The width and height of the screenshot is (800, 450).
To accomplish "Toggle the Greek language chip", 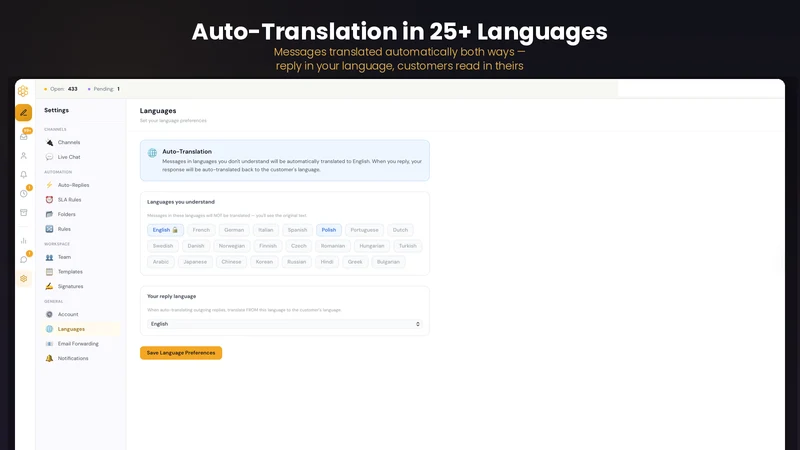I will coord(355,262).
